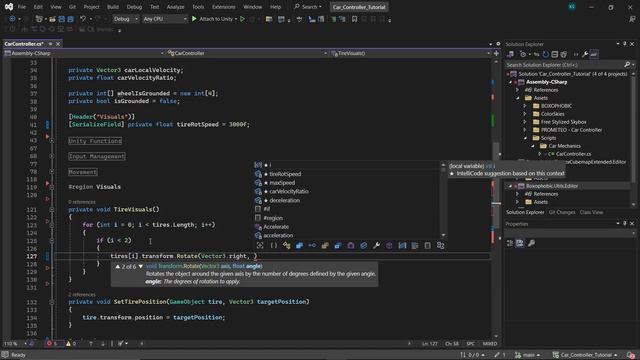Click warning count indicator in editor footer
Viewport: 640px width, 360px height.
click(71, 344)
